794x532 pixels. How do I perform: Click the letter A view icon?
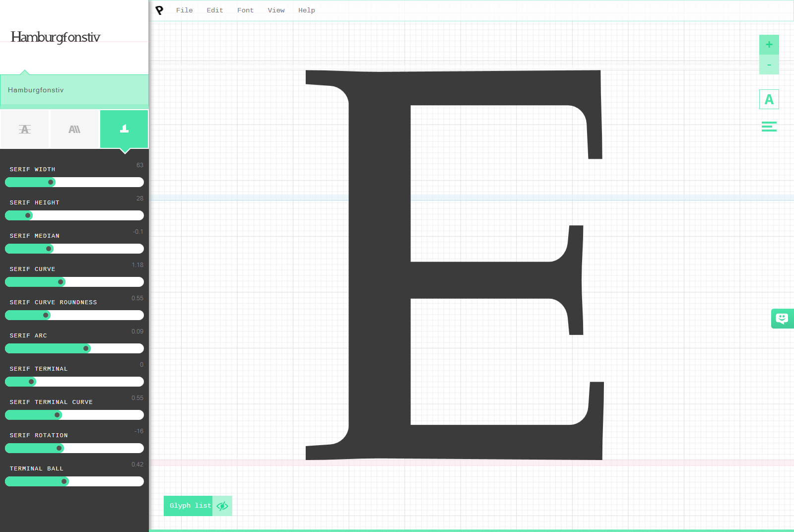coord(769,99)
